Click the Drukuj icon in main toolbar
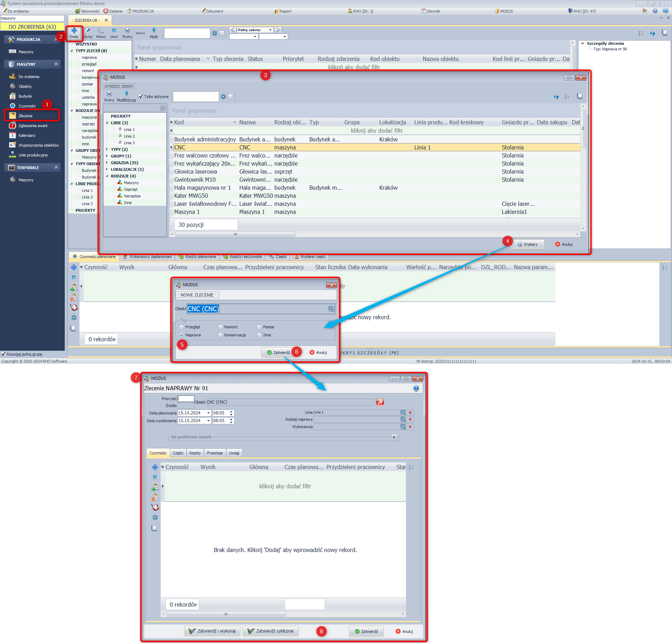Screen dimensions: 672x643 click(x=127, y=31)
